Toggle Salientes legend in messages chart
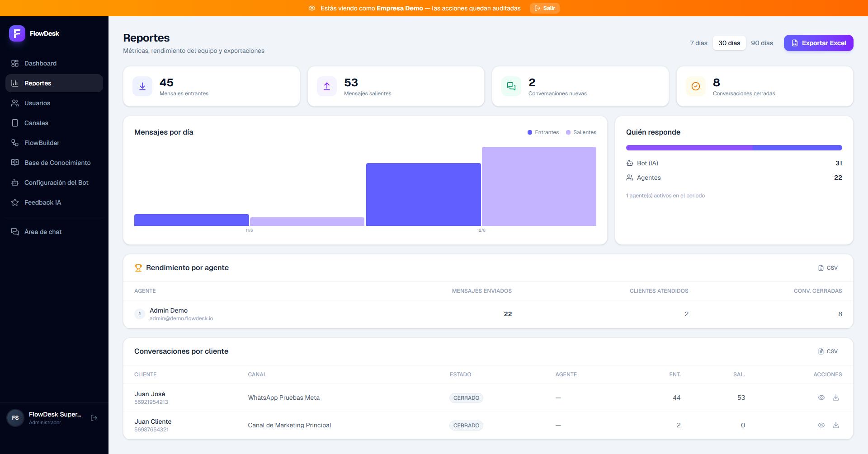This screenshot has width=868, height=454. [581, 132]
